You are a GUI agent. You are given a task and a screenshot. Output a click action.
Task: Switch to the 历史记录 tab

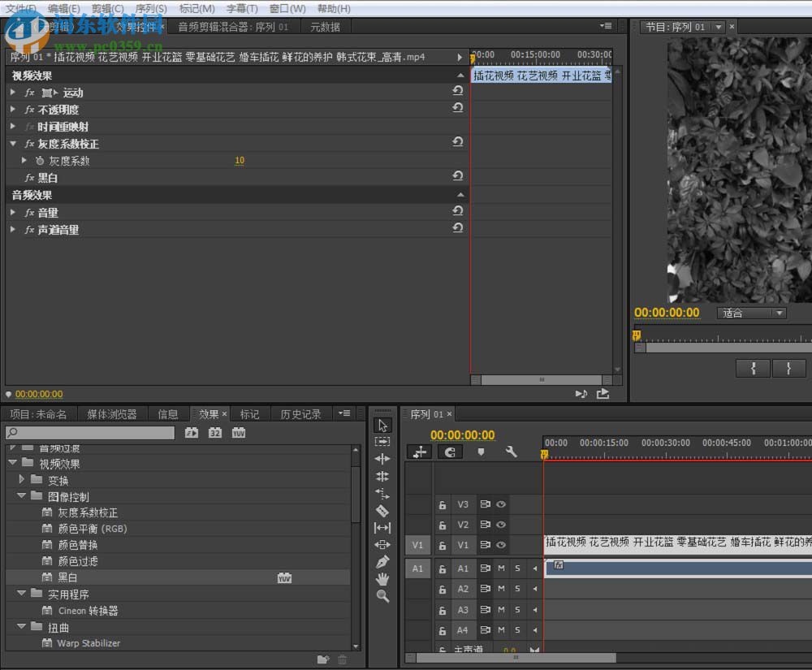300,414
